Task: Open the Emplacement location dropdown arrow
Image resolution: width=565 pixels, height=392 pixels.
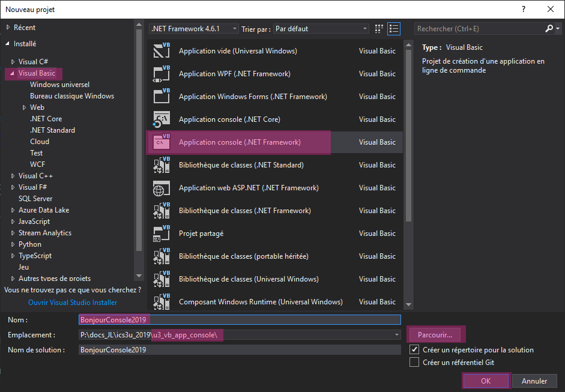Action: tap(397, 335)
